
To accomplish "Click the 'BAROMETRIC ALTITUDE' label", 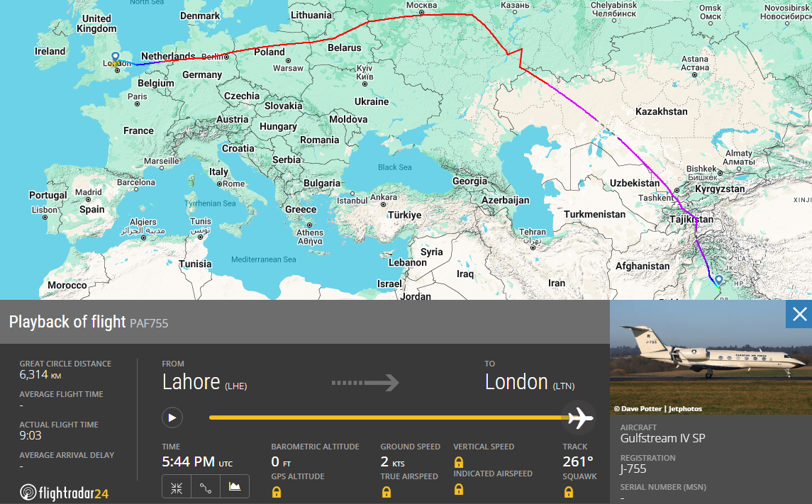I will (316, 447).
